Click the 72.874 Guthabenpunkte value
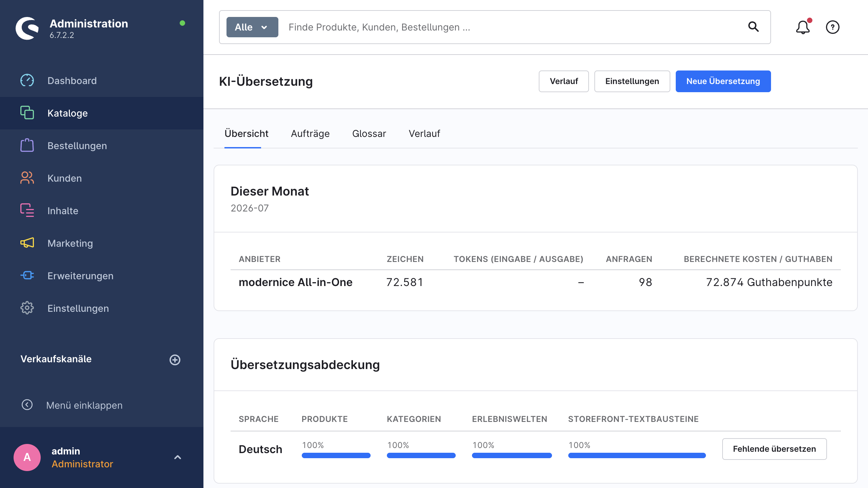Image resolution: width=868 pixels, height=488 pixels. coord(769,282)
